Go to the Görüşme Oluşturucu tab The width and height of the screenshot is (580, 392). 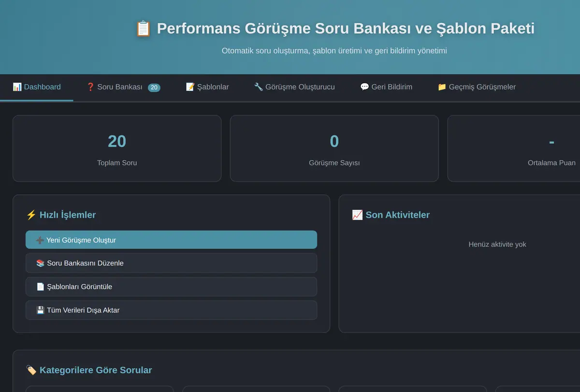tap(294, 87)
